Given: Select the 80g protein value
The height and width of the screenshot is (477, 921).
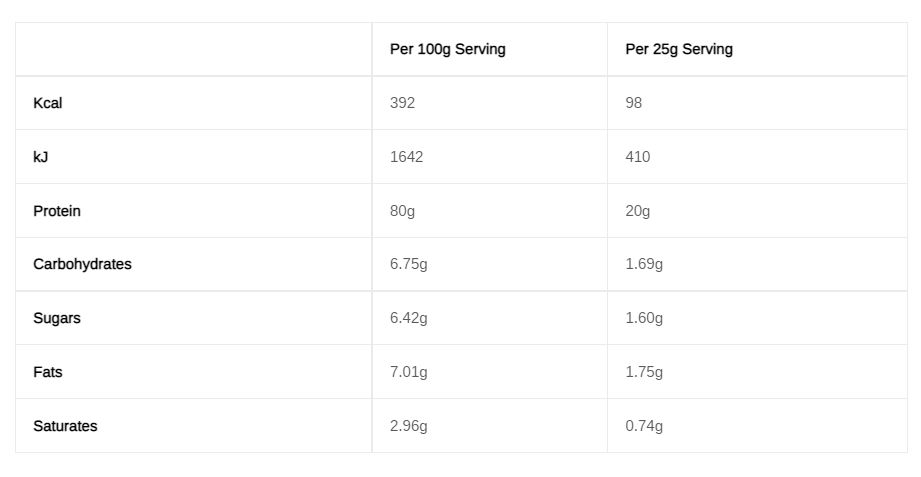Looking at the screenshot, I should [402, 211].
